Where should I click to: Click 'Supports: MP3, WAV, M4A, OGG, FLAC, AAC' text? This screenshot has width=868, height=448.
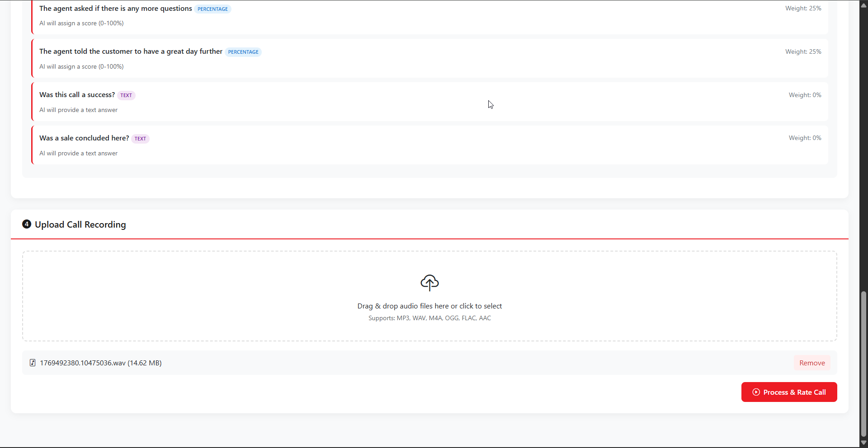click(x=429, y=318)
